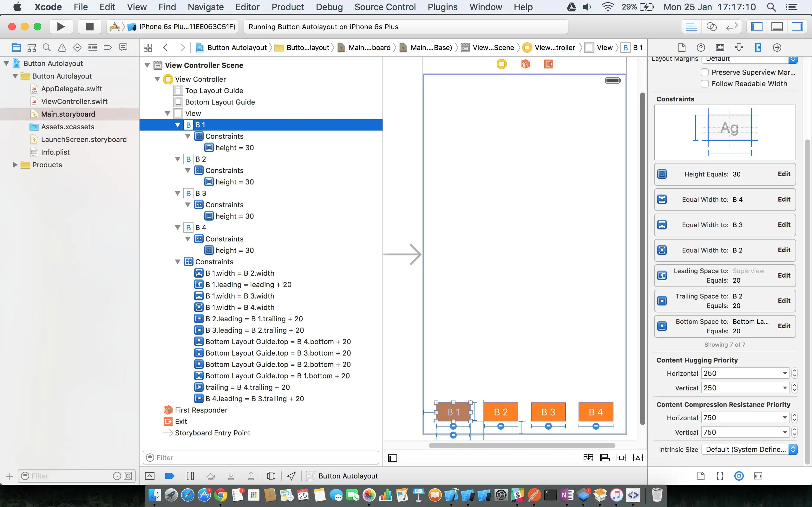Viewport: 812px width, 507px height.
Task: Check Follow Readable Width option
Action: pos(704,84)
